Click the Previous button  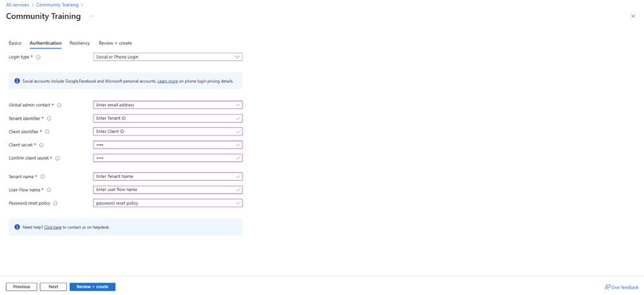(21, 287)
